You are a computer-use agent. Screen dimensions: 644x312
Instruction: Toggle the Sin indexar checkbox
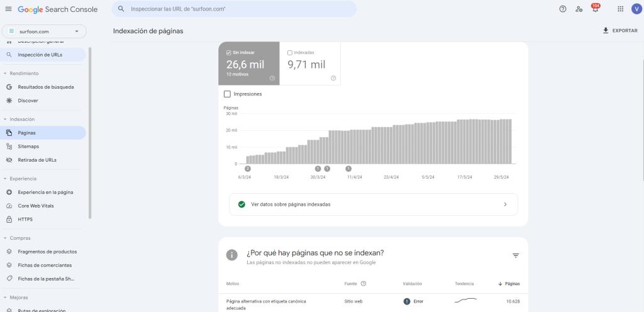tap(229, 53)
